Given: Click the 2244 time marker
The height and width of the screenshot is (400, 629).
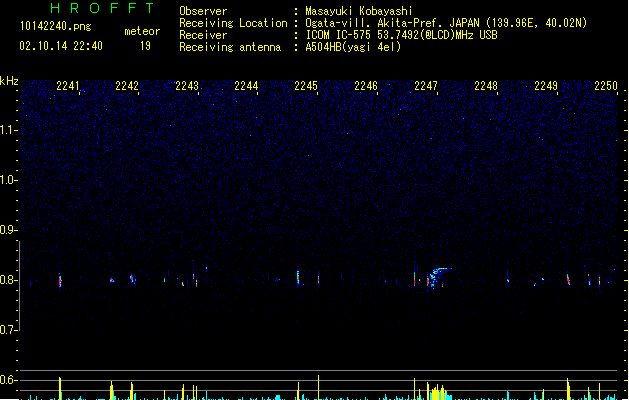Looking at the screenshot, I should pos(246,86).
